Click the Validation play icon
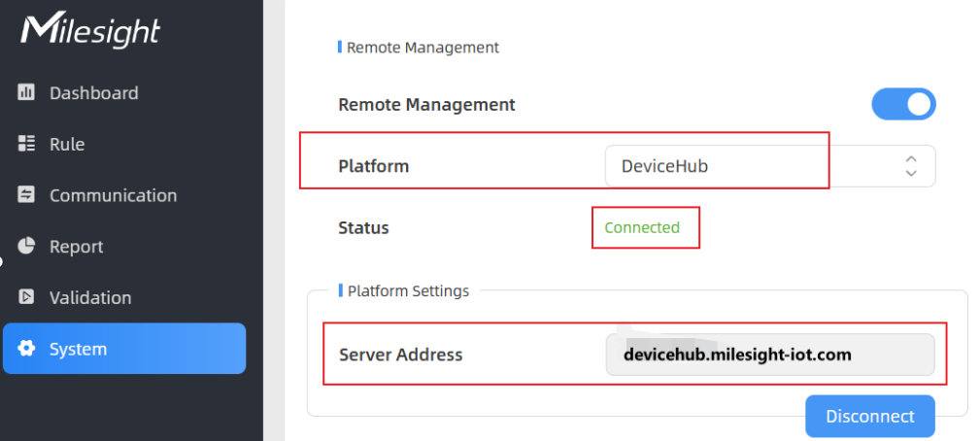This screenshot has height=441, width=980. pos(25,297)
